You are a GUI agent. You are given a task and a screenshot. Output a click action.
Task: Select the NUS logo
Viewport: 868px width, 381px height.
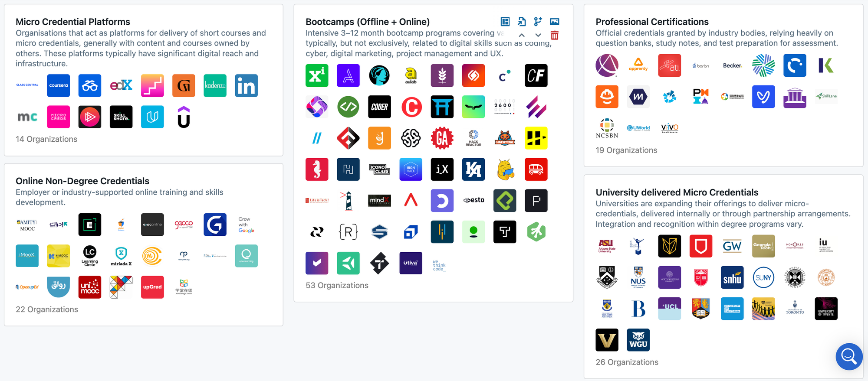638,277
